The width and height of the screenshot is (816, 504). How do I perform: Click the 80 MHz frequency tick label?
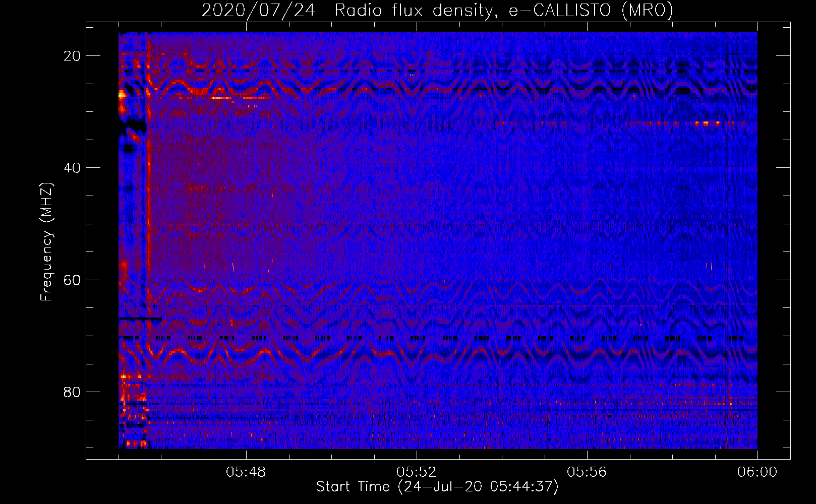click(73, 392)
